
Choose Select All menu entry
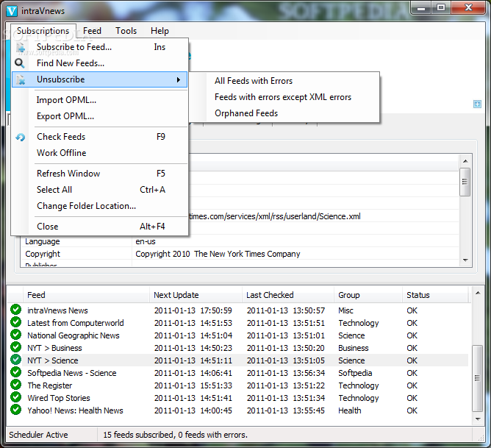99,190
